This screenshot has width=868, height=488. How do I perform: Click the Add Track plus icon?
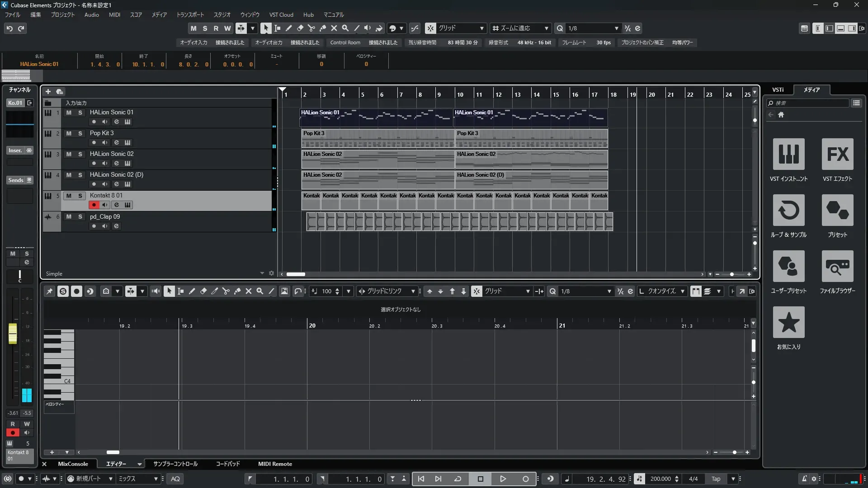coord(48,92)
